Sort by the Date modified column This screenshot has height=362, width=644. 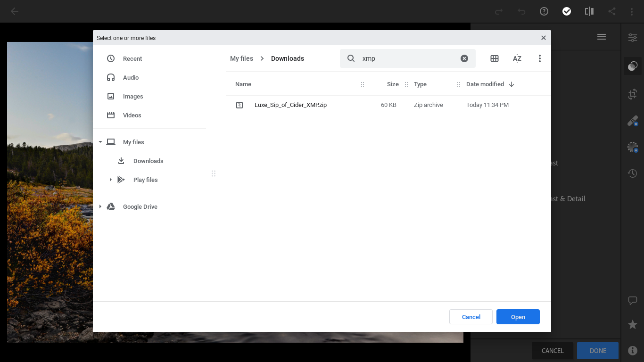coord(485,84)
